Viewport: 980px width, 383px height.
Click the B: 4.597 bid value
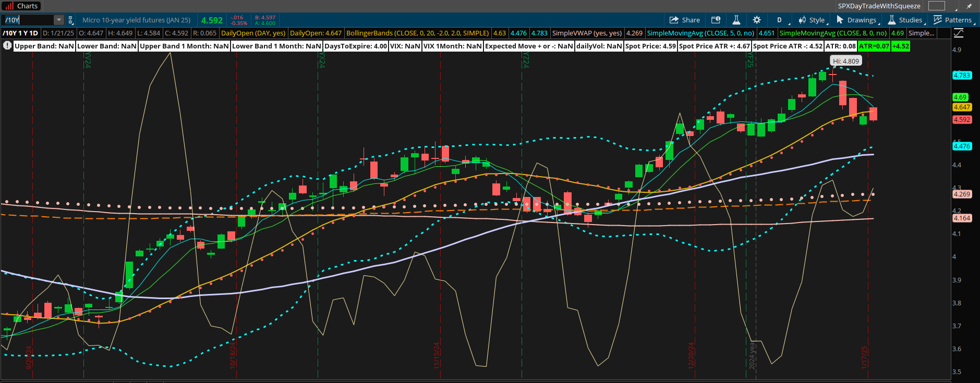coord(265,17)
